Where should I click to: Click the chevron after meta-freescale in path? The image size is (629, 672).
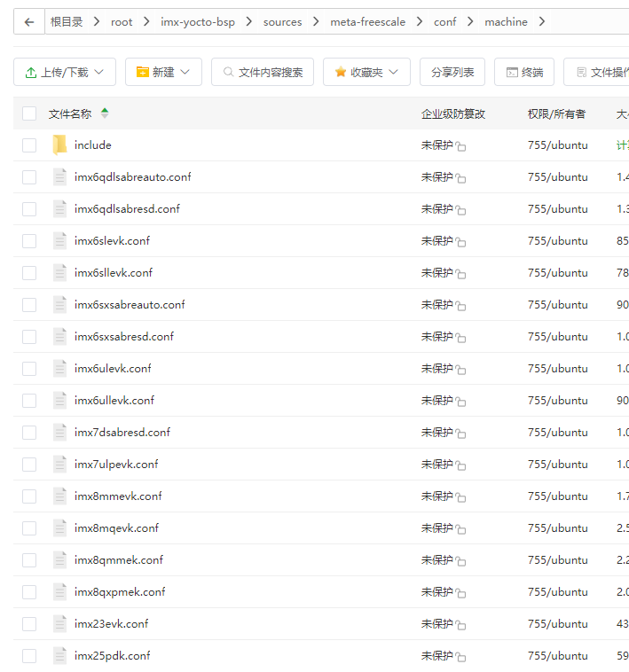click(x=420, y=21)
